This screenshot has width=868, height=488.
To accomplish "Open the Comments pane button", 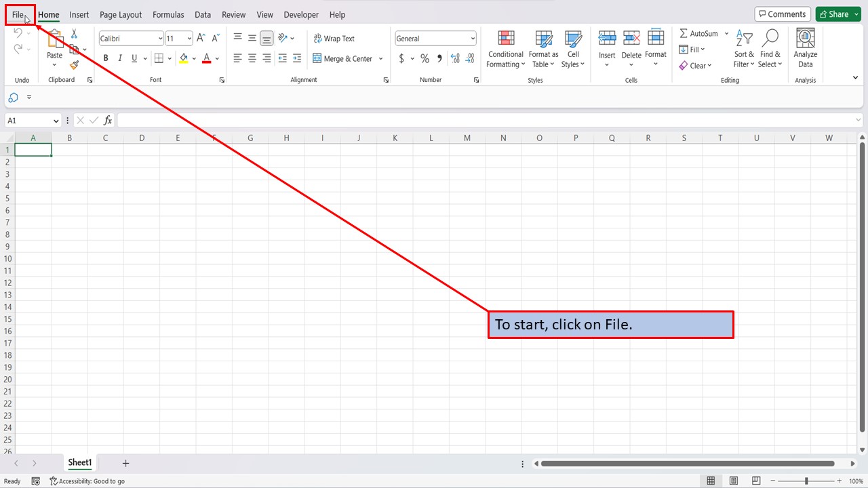I will point(782,14).
